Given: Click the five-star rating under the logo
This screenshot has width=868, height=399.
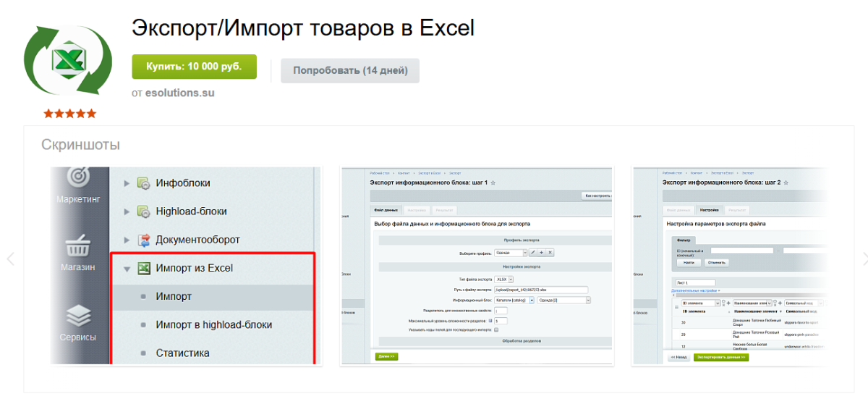Looking at the screenshot, I should 69,114.
